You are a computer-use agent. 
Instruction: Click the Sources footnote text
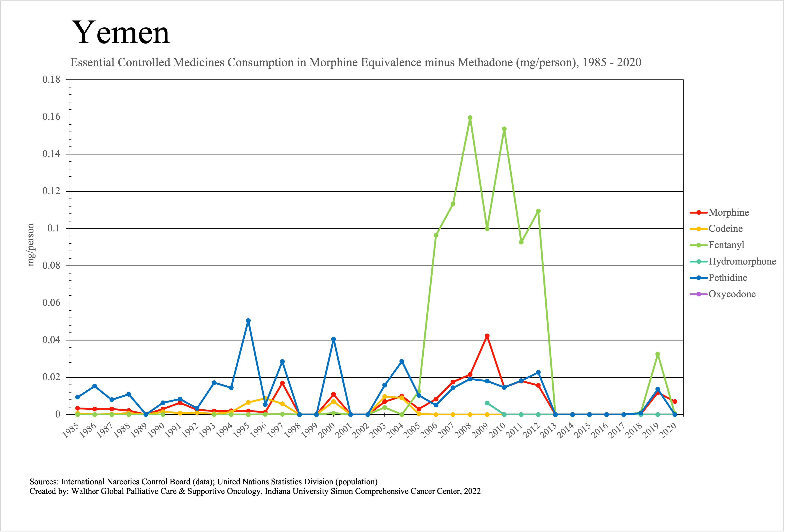[x=203, y=482]
